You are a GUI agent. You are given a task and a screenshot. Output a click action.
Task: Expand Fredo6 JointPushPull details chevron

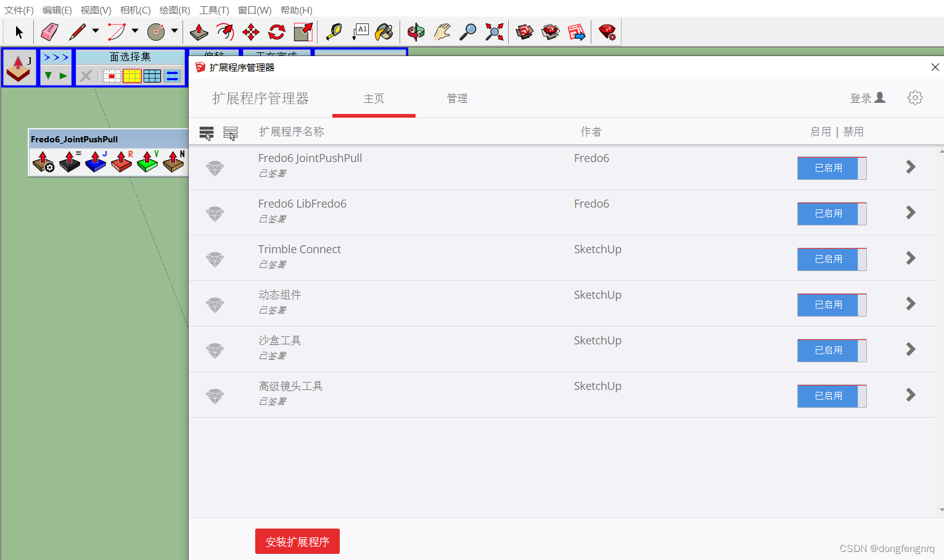[x=911, y=167]
